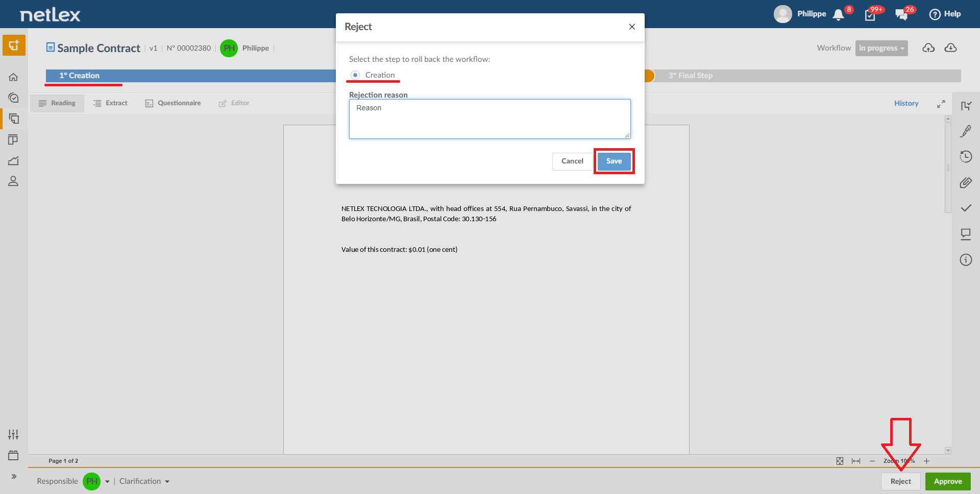The width and height of the screenshot is (980, 494).
Task: Open the settings sliders sidebar icon
Action: pyautogui.click(x=13, y=434)
